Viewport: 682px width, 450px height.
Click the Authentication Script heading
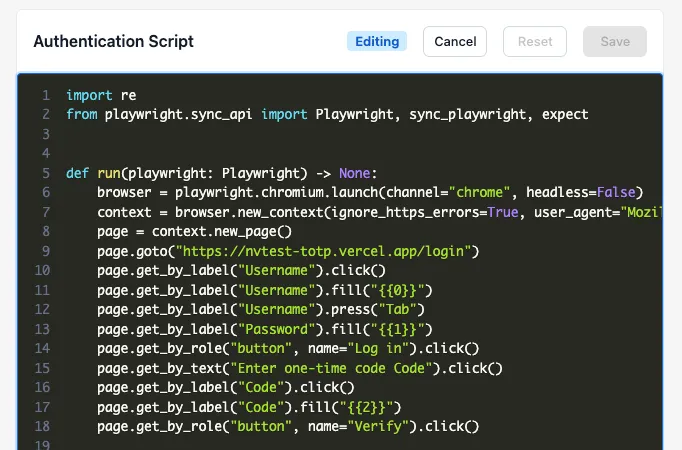(114, 41)
